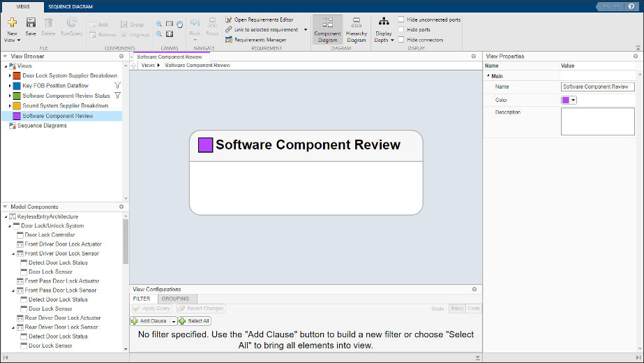Click filter icon beside Software Component Review Status

(x=117, y=96)
